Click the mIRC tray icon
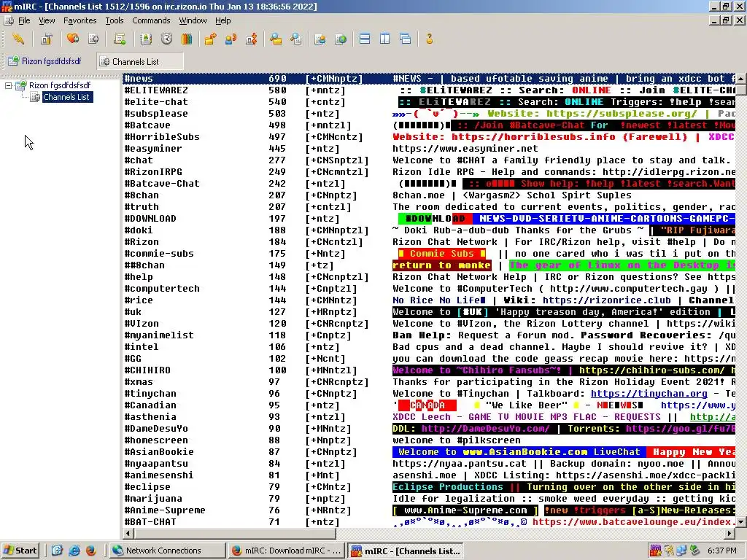This screenshot has width=747, height=560. point(656,551)
